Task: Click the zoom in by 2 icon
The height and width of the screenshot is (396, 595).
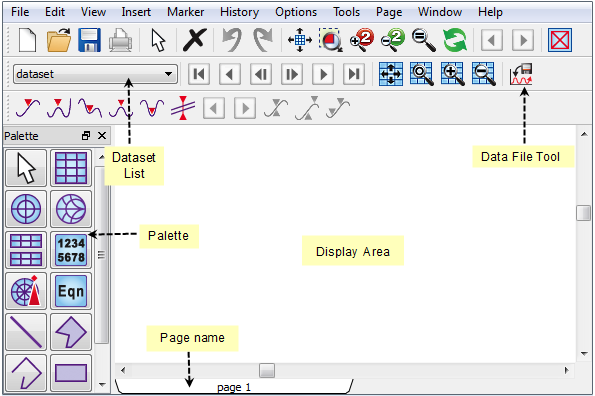Action: click(362, 40)
